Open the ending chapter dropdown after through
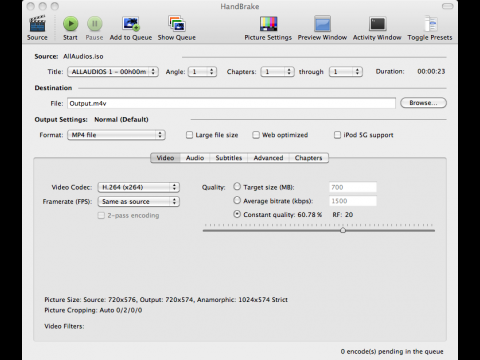Viewport: 480px width, 360px height. 346,72
